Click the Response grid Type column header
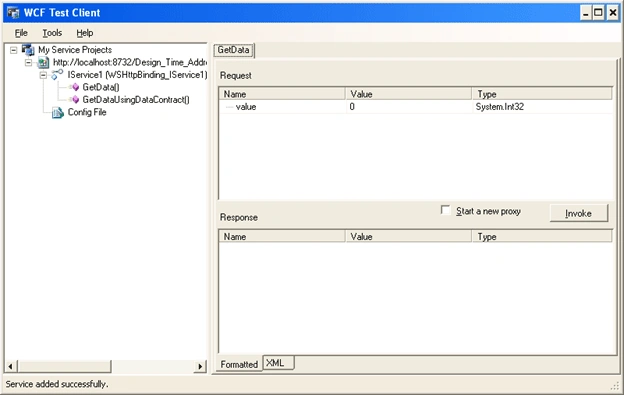 click(x=542, y=236)
